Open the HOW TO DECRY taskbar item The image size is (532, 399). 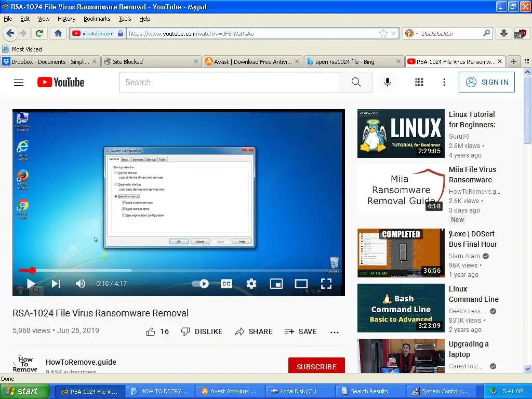(159, 391)
